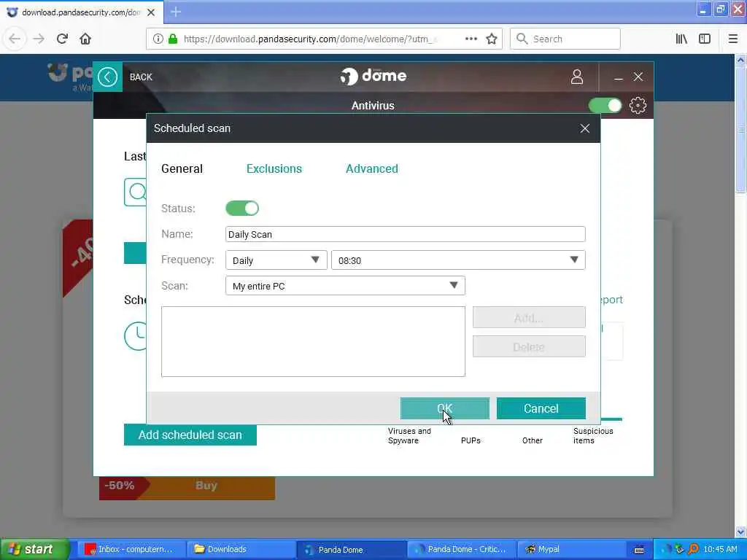The width and height of the screenshot is (747, 560).
Task: Switch to Panda Dome taskbar item
Action: click(x=351, y=550)
